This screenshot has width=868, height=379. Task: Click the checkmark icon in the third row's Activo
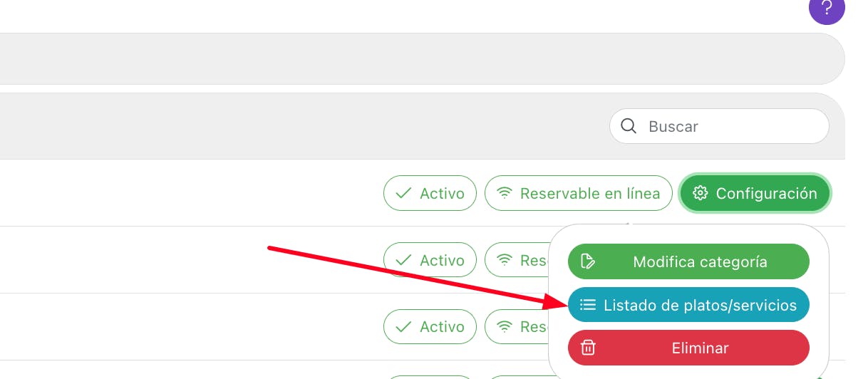click(x=403, y=327)
